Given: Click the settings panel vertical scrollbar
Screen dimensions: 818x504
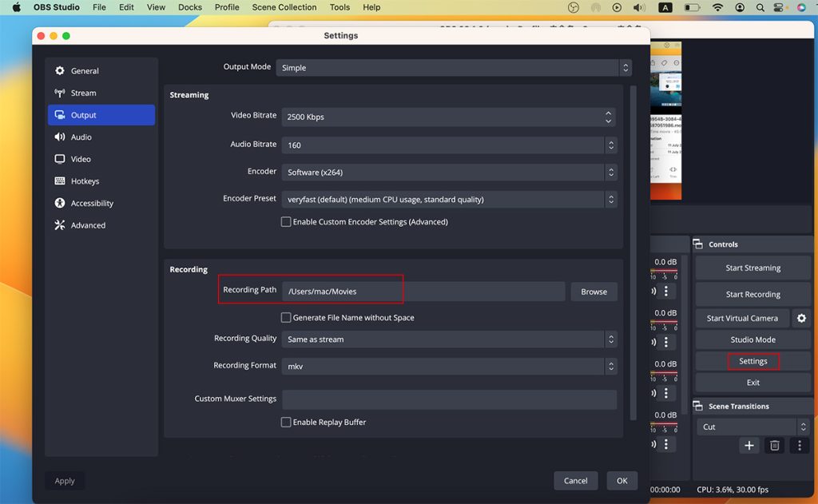Looking at the screenshot, I should (633, 252).
